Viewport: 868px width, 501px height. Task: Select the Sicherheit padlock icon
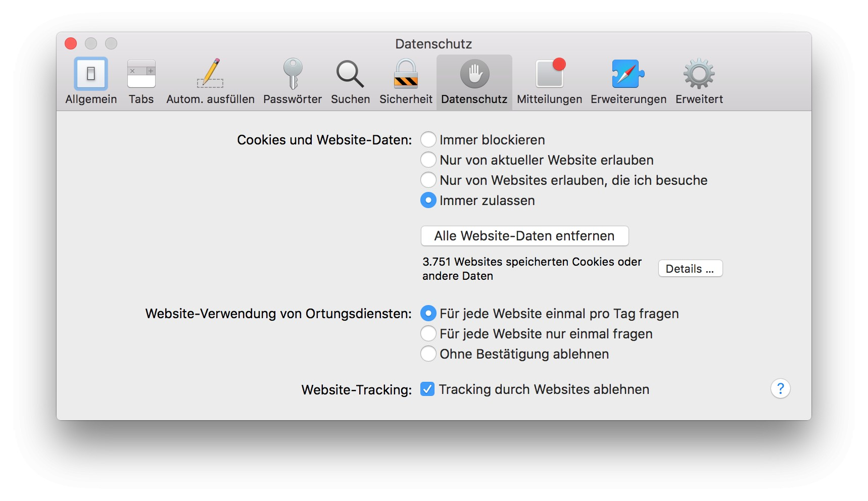(406, 74)
